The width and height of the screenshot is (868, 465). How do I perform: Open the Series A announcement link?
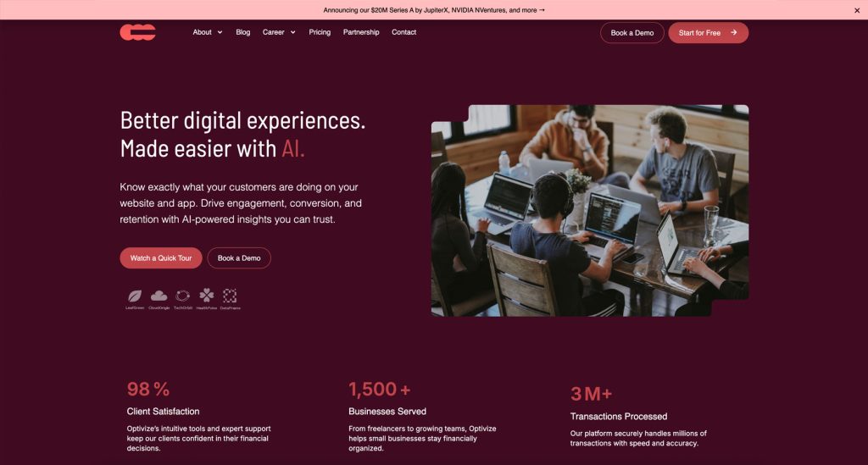point(434,10)
